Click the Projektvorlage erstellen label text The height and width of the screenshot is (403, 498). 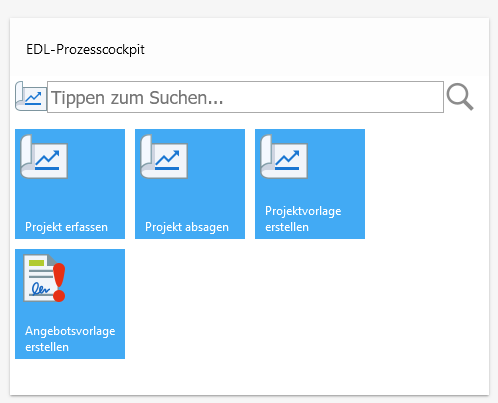tap(303, 219)
